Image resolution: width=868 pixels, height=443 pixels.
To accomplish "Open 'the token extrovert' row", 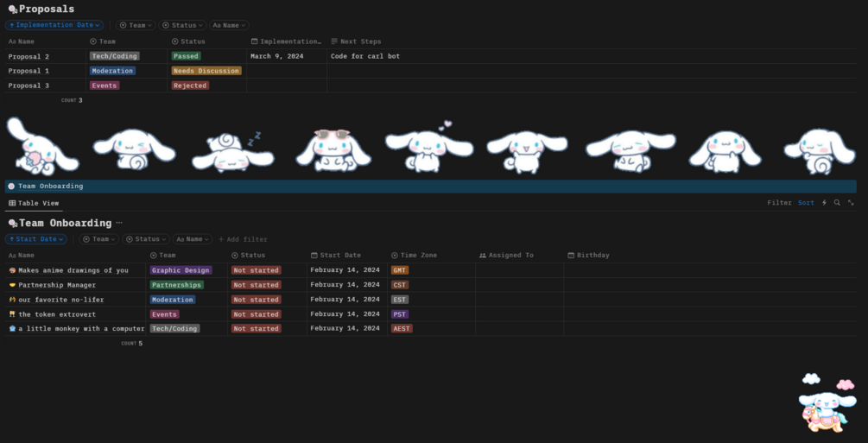I will coord(57,314).
